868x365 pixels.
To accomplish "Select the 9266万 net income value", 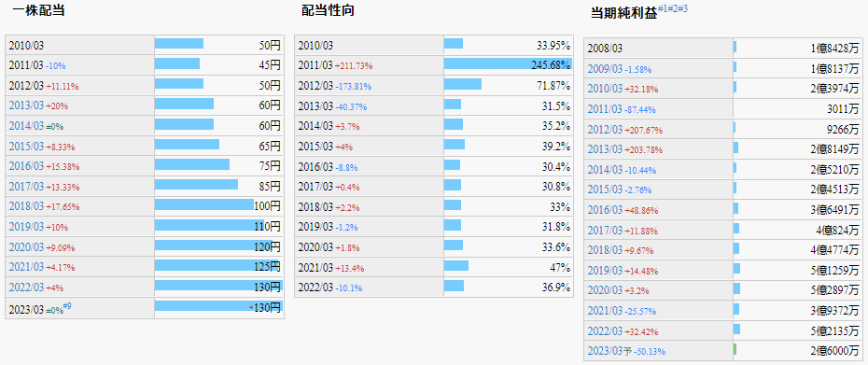I will pos(843,129).
